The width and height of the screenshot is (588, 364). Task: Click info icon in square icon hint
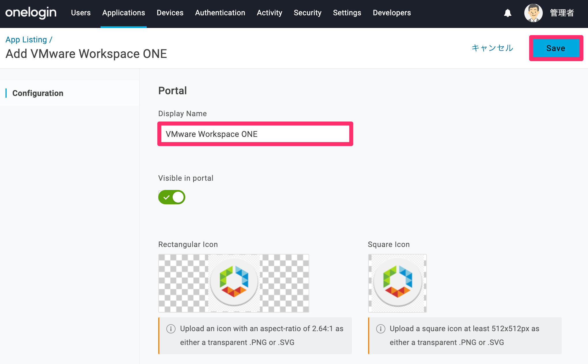[380, 329]
